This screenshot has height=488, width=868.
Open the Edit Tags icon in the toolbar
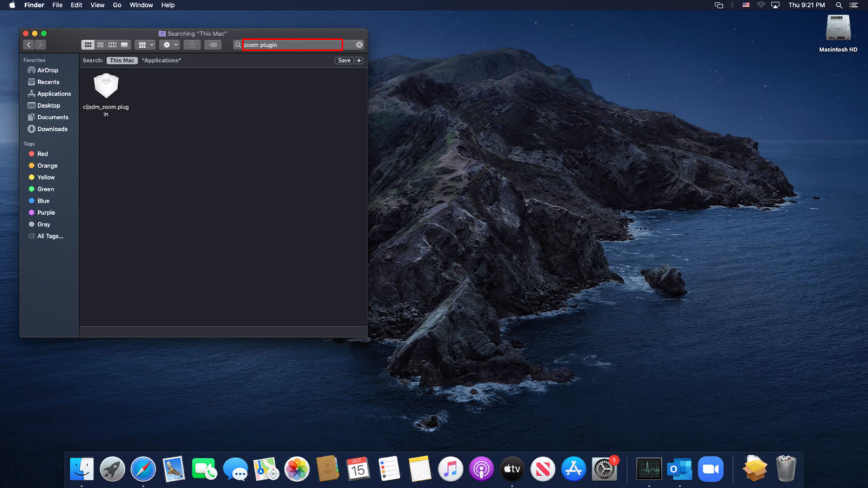212,45
